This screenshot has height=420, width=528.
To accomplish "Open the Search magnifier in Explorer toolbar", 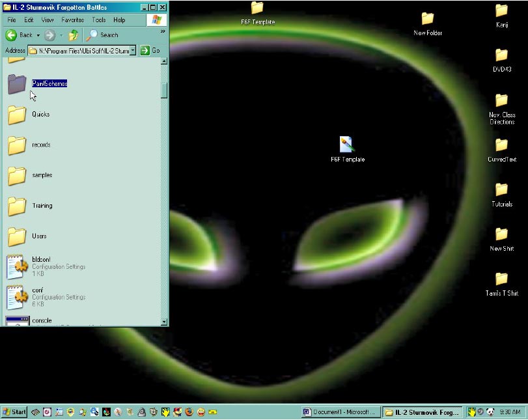I will tap(94, 35).
